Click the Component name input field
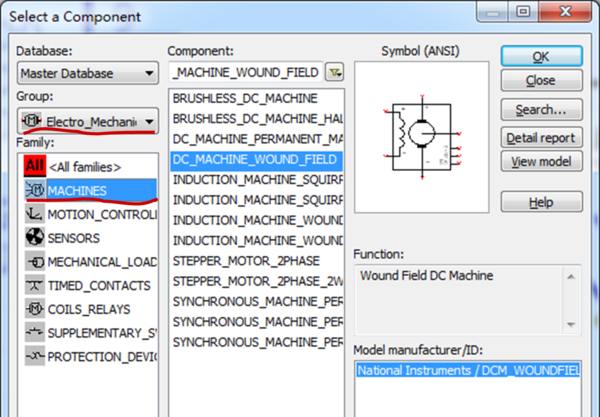 point(245,72)
